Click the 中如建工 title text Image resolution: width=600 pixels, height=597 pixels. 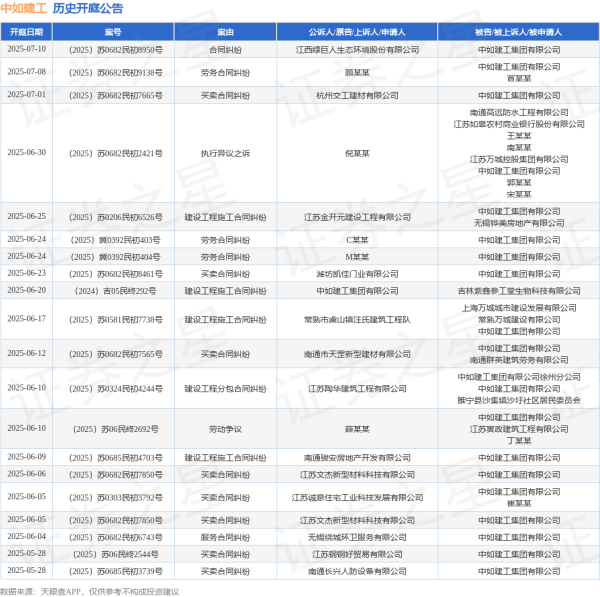(23, 8)
